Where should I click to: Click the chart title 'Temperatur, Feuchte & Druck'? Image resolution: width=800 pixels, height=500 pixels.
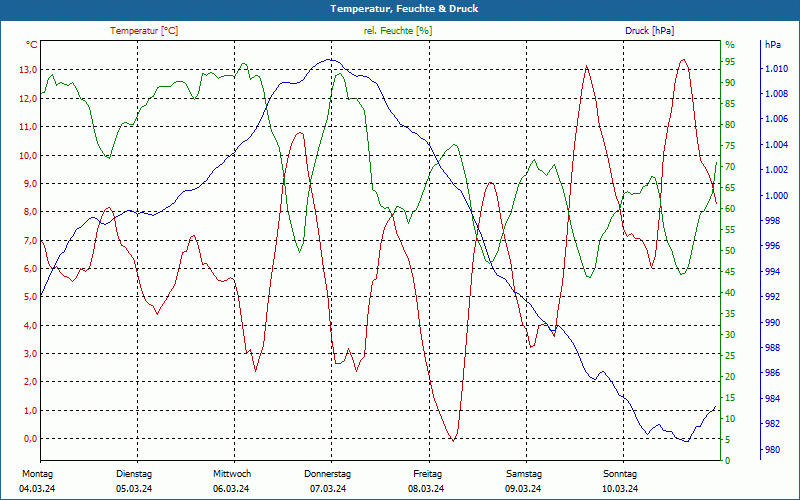(x=404, y=9)
